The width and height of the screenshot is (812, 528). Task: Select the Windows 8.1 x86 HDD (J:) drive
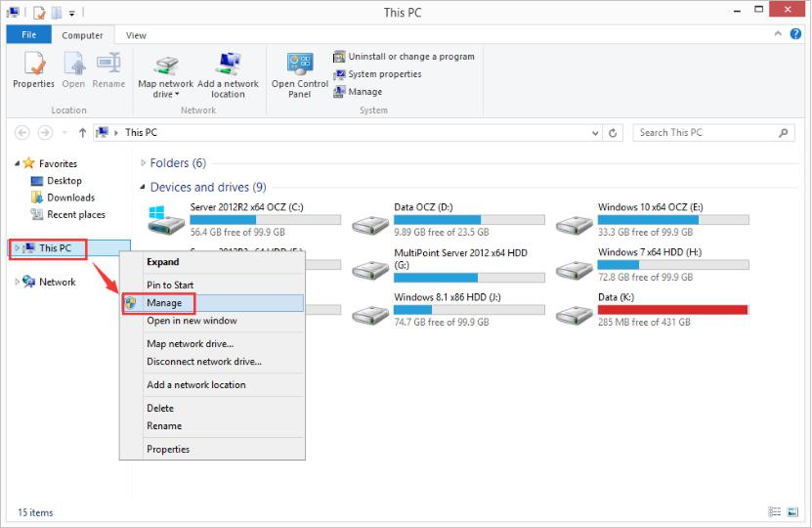coord(449,310)
